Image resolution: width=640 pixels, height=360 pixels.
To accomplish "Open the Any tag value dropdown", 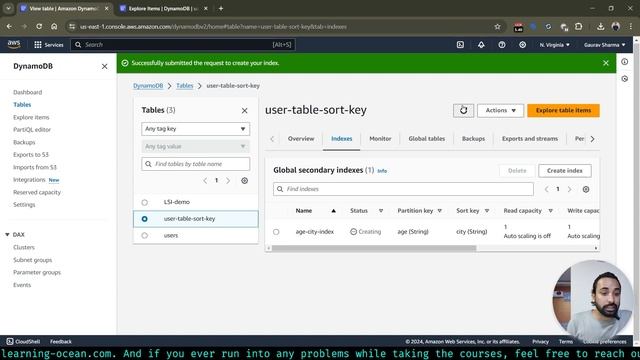I will point(196,146).
